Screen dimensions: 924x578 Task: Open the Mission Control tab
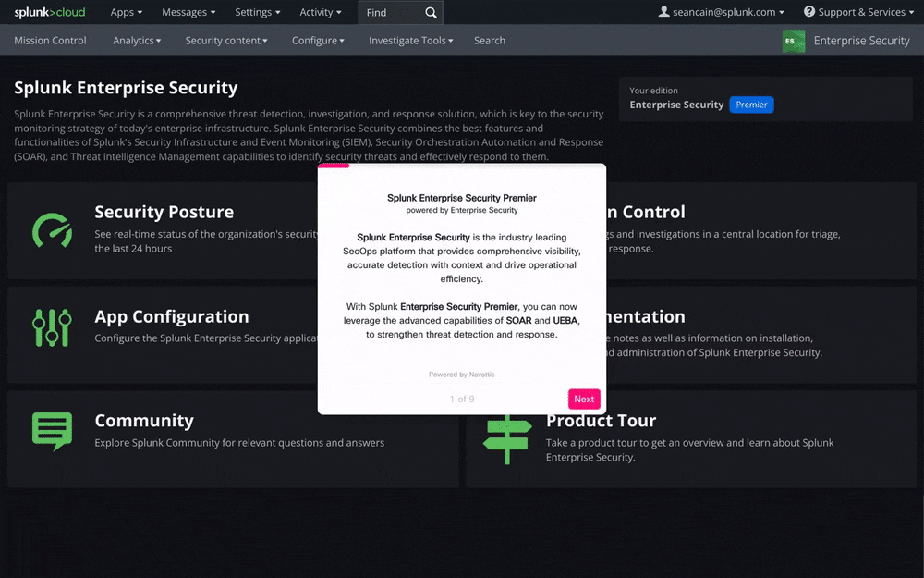tap(50, 41)
